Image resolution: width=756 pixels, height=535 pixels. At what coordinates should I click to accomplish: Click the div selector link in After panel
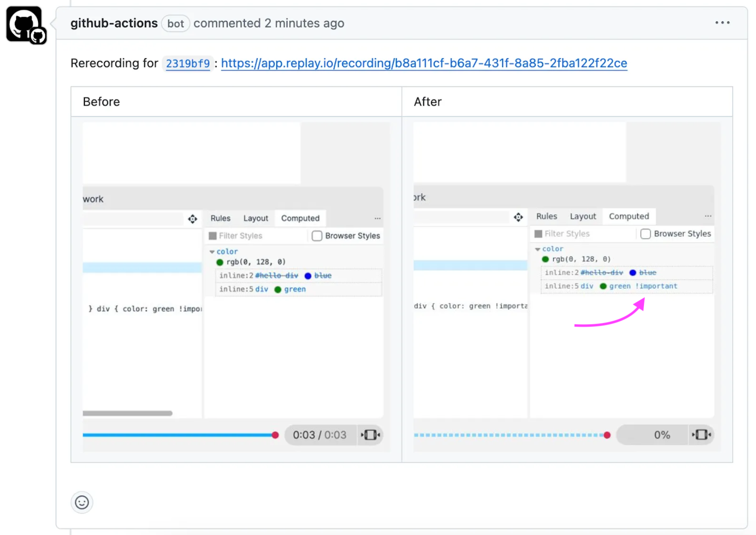click(587, 286)
